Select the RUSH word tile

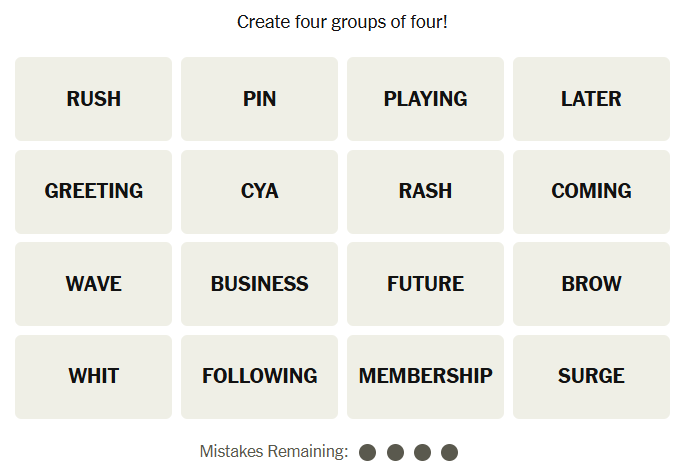93,99
